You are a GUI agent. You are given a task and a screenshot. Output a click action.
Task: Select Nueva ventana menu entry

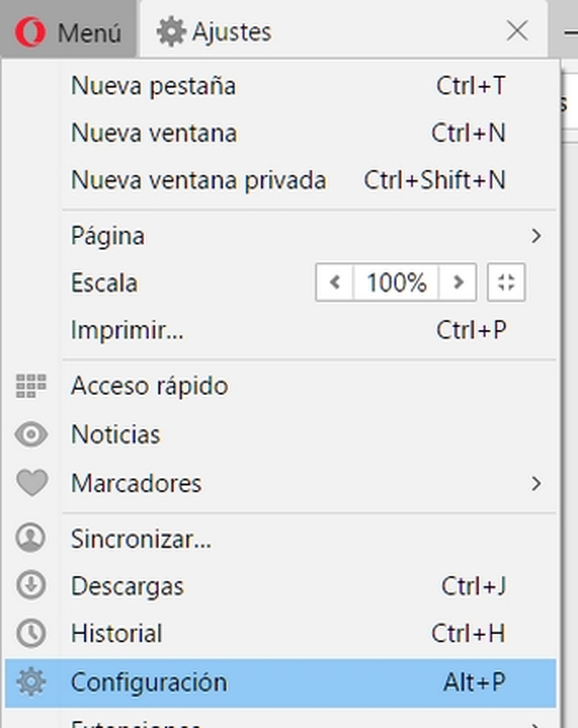tap(154, 133)
